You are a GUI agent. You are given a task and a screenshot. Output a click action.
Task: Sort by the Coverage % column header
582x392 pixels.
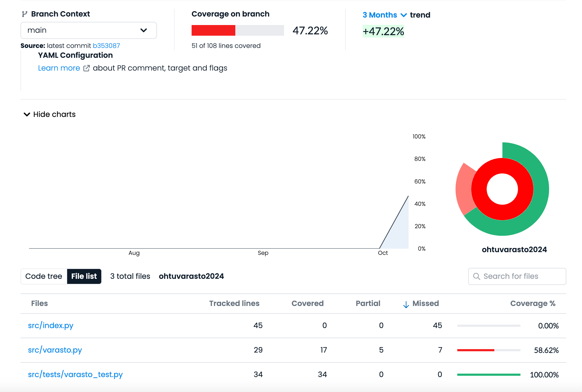coord(532,304)
